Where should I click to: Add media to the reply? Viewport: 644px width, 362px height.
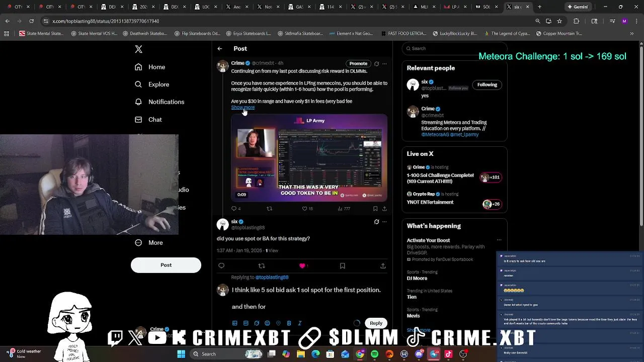point(234,323)
